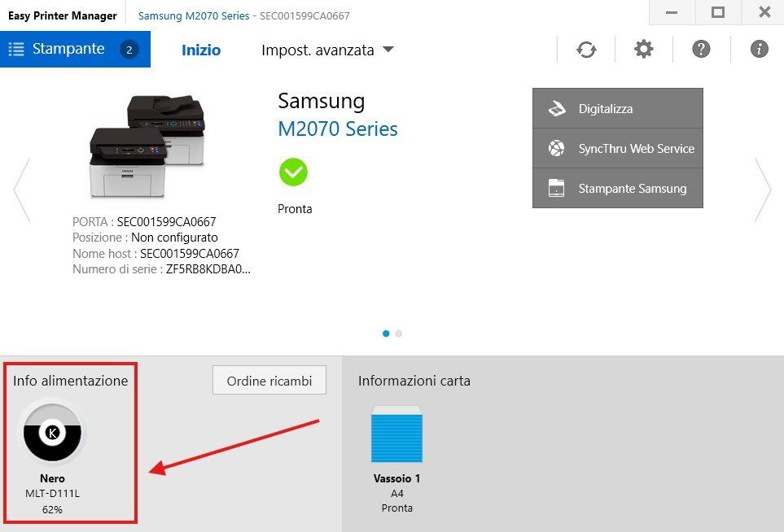Open the Stampante Samsung option
Viewport: 784px width, 532px height.
tap(617, 189)
